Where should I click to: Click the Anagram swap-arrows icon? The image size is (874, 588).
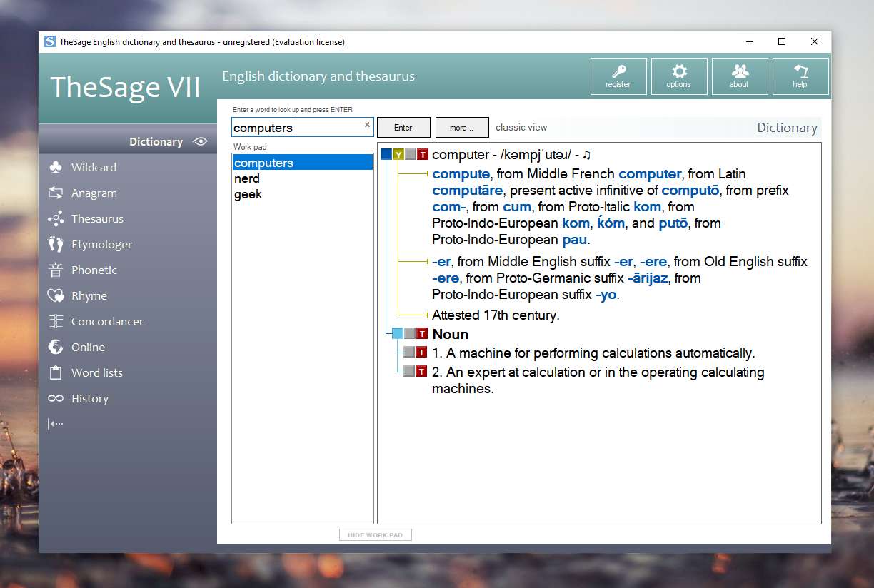56,193
